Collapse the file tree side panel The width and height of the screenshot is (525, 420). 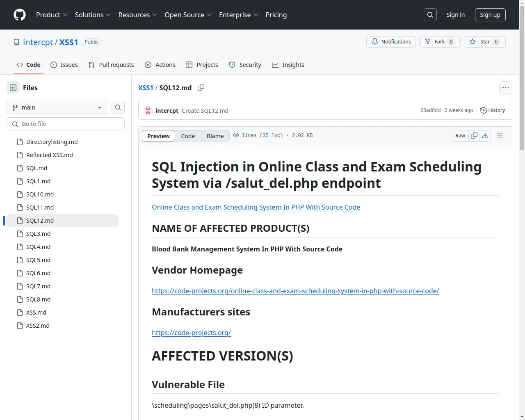click(x=13, y=88)
